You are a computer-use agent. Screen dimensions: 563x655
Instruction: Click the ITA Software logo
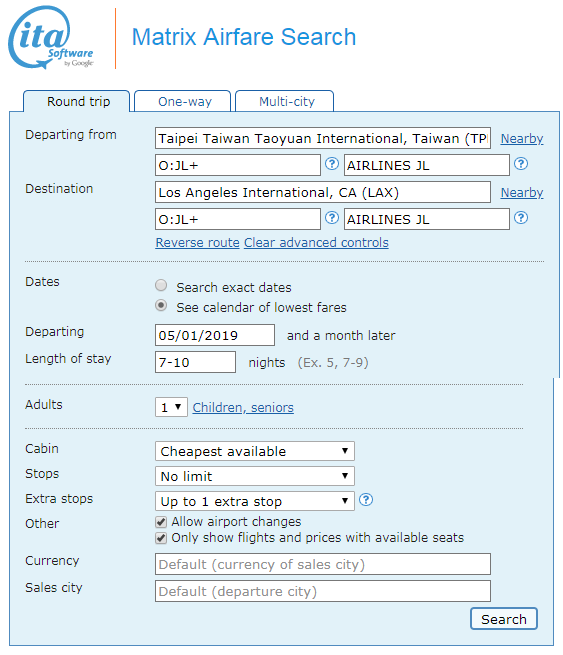[x=51, y=37]
